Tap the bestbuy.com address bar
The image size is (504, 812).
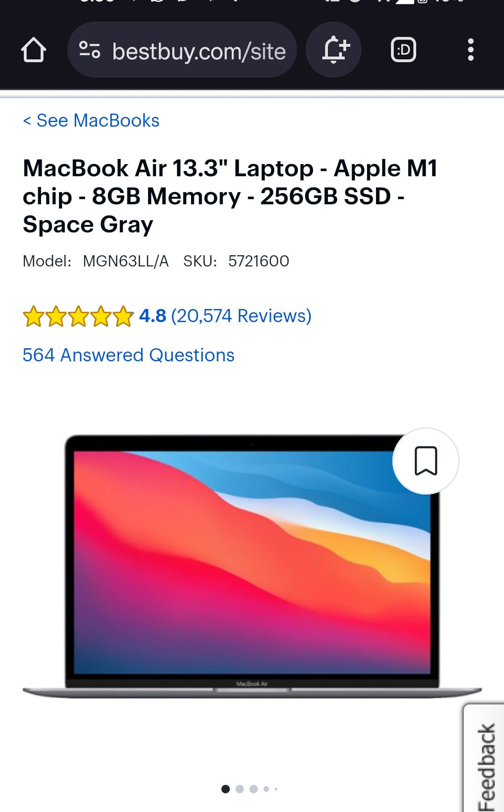coord(182,50)
